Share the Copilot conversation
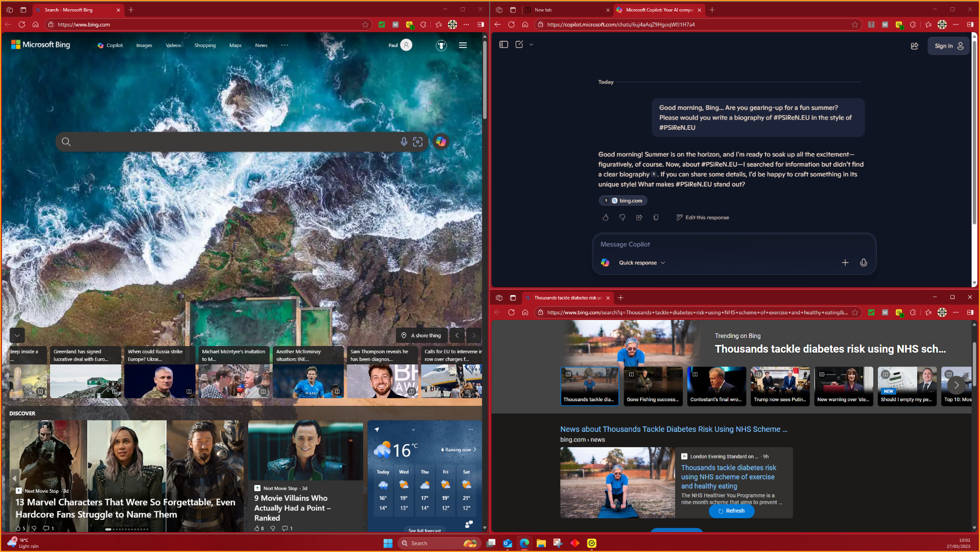 [x=914, y=46]
